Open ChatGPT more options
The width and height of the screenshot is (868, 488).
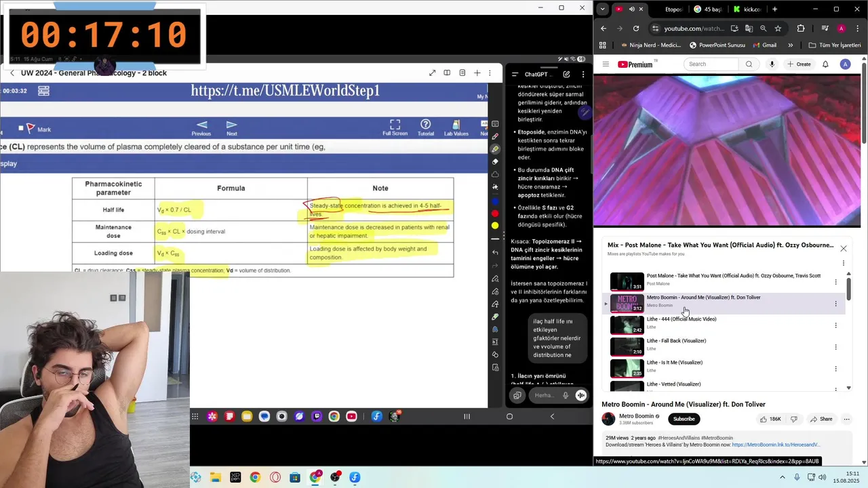(x=583, y=74)
